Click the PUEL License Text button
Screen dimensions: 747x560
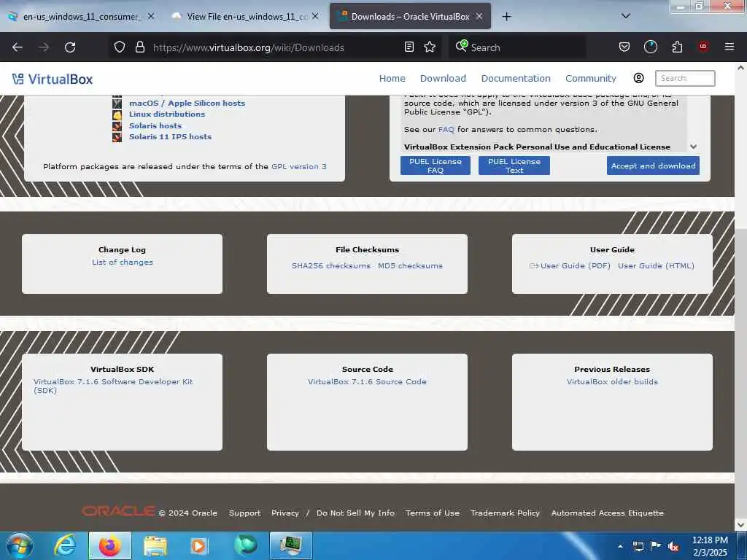[x=514, y=166]
